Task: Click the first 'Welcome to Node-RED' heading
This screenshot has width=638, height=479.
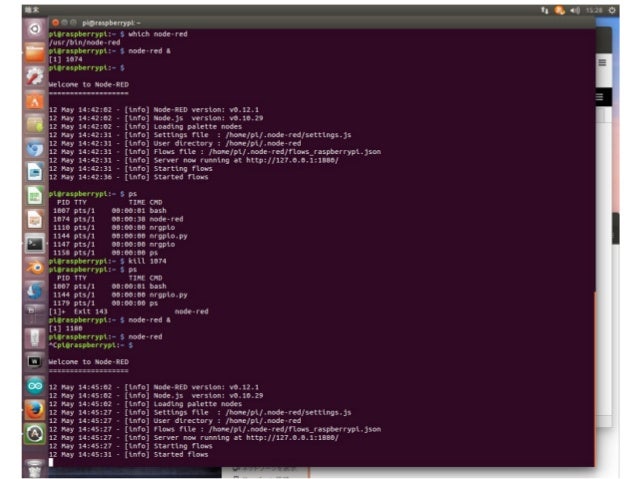Action: point(89,85)
